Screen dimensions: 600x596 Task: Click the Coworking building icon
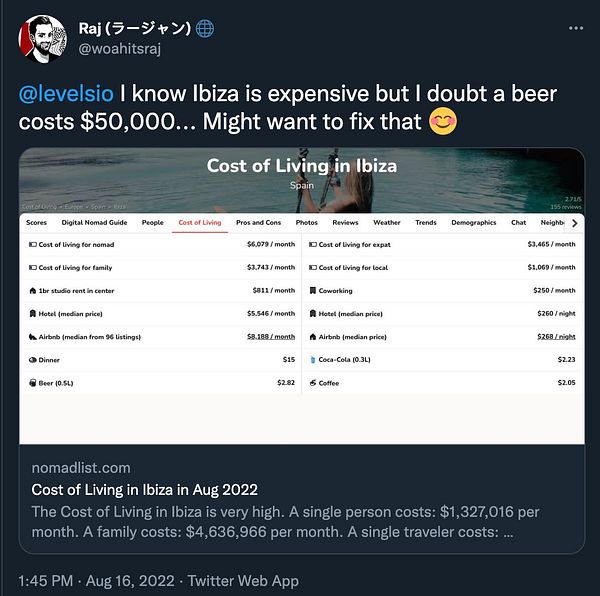[313, 290]
